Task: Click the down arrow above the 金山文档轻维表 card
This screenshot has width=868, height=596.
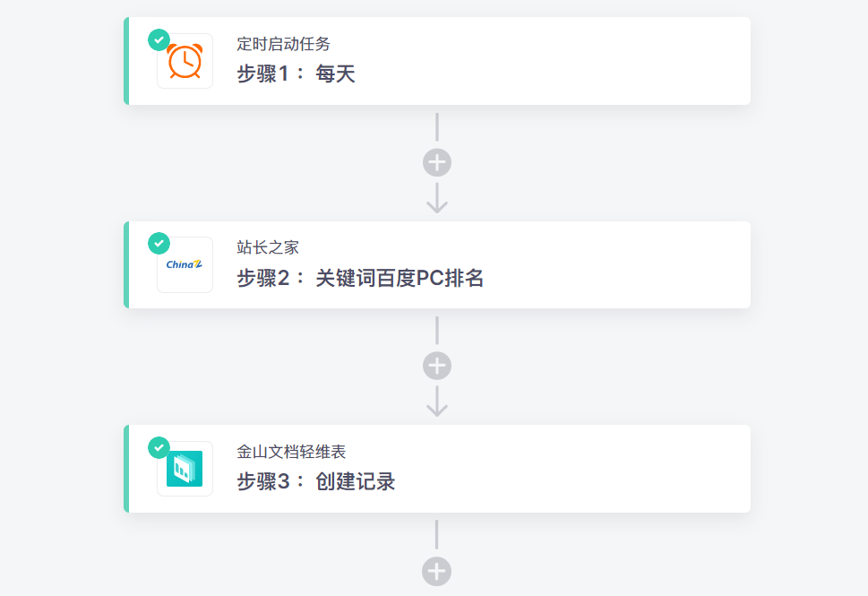Action: [x=437, y=402]
